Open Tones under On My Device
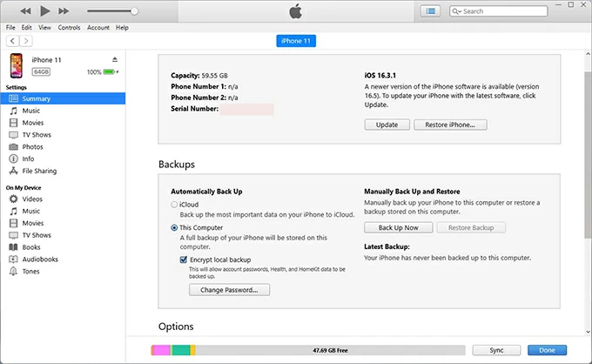 (x=31, y=272)
